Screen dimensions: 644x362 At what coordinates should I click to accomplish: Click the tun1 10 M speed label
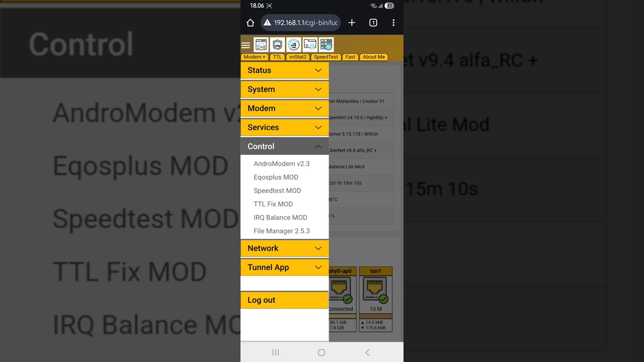pos(375,309)
